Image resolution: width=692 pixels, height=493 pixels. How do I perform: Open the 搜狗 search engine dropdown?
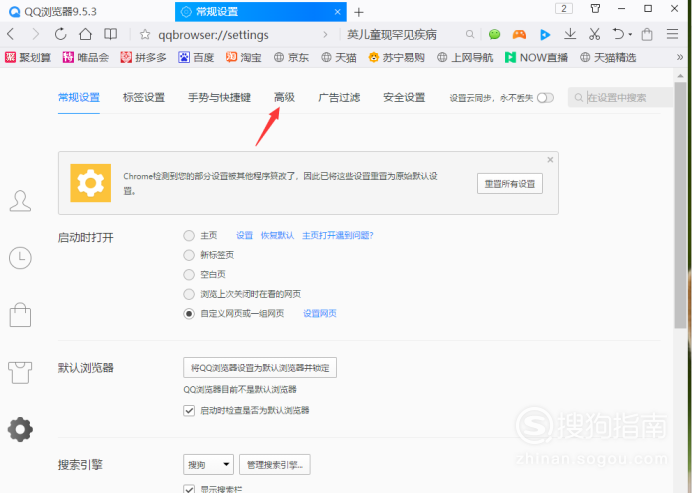(x=208, y=465)
